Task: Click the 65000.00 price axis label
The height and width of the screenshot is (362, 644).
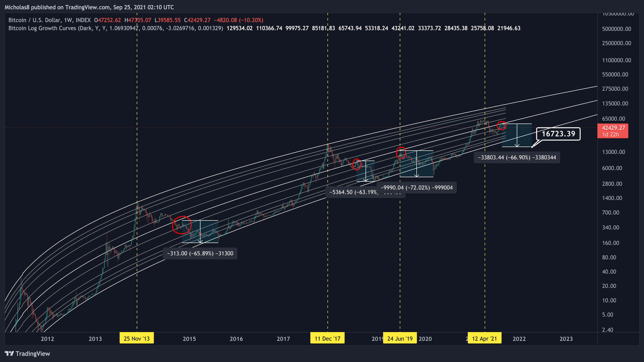Action: coord(614,119)
